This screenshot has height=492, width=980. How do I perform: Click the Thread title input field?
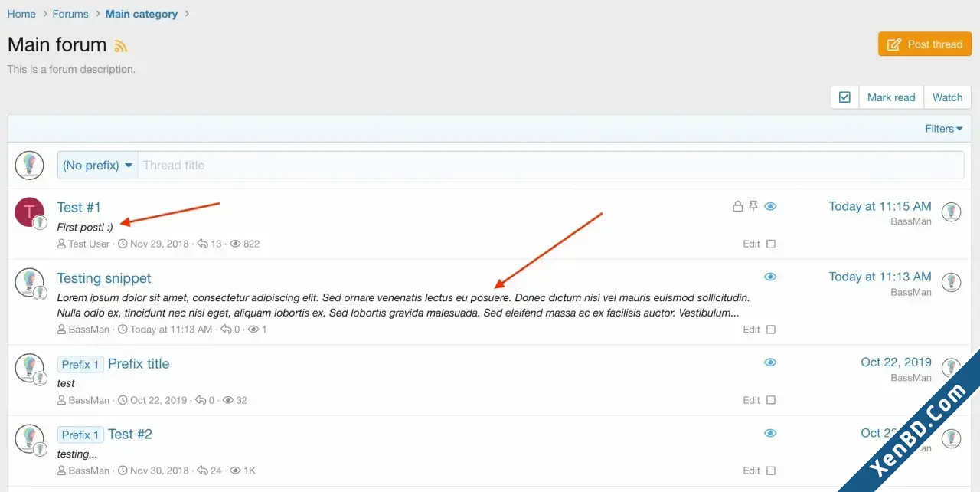550,165
